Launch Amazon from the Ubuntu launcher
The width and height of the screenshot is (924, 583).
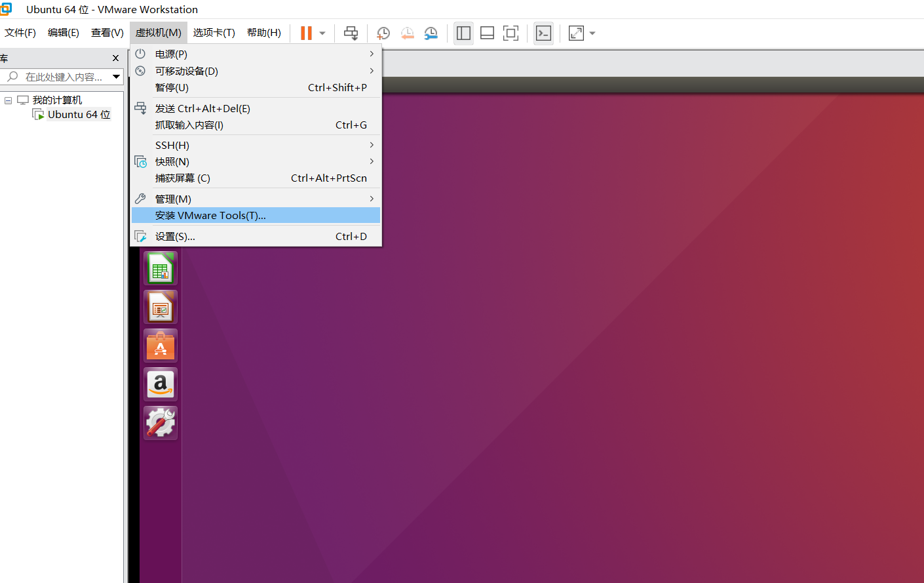click(x=160, y=384)
